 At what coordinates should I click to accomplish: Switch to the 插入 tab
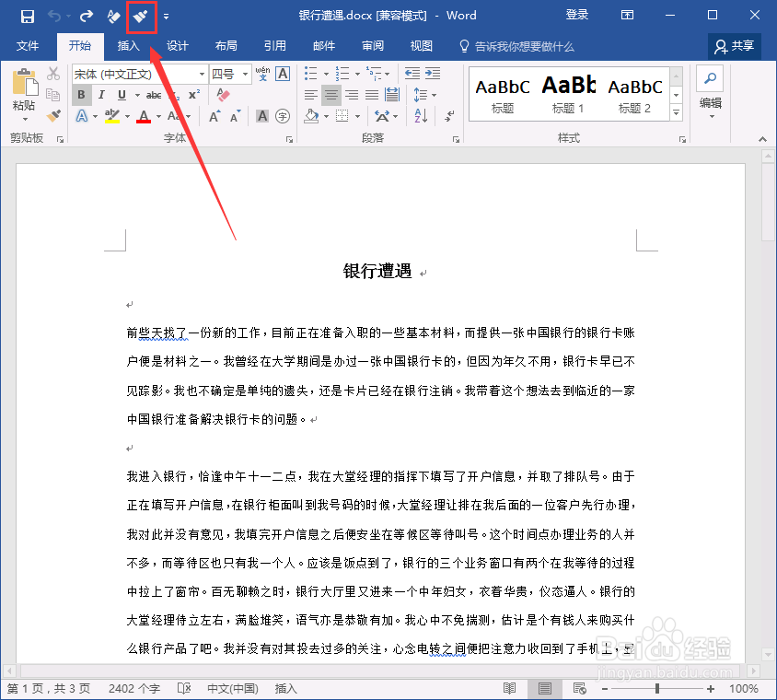(129, 46)
